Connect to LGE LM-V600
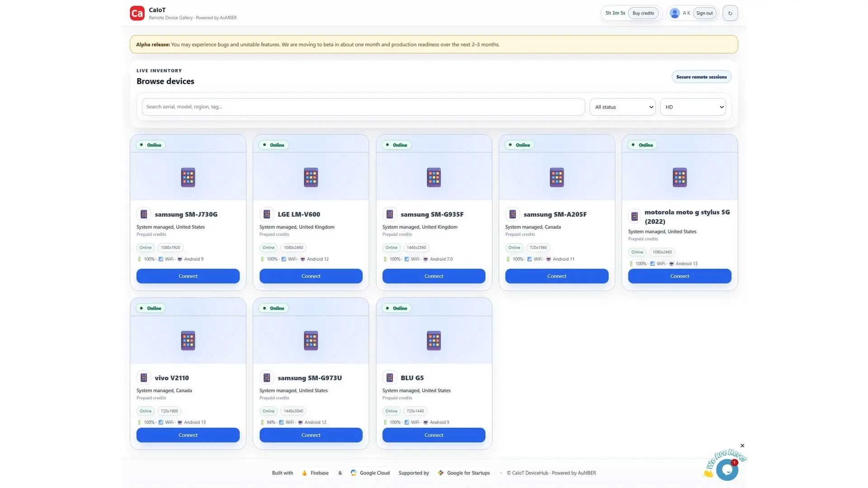The width and height of the screenshot is (868, 488). pos(311,276)
